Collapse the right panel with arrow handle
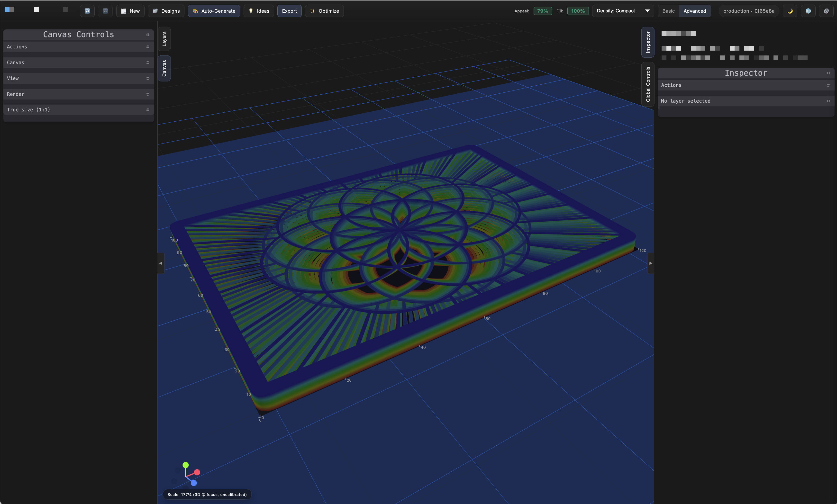Viewport: 837px width, 504px height. (x=651, y=263)
